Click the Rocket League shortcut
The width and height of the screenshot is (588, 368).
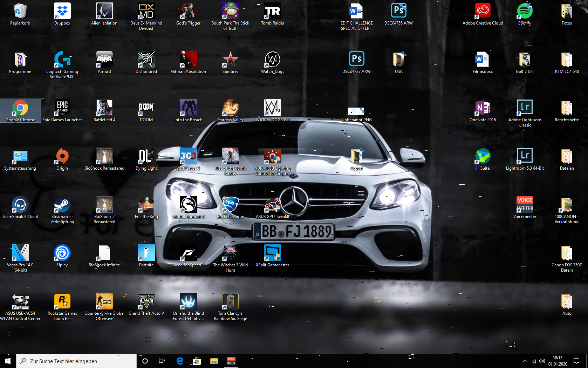point(231,204)
